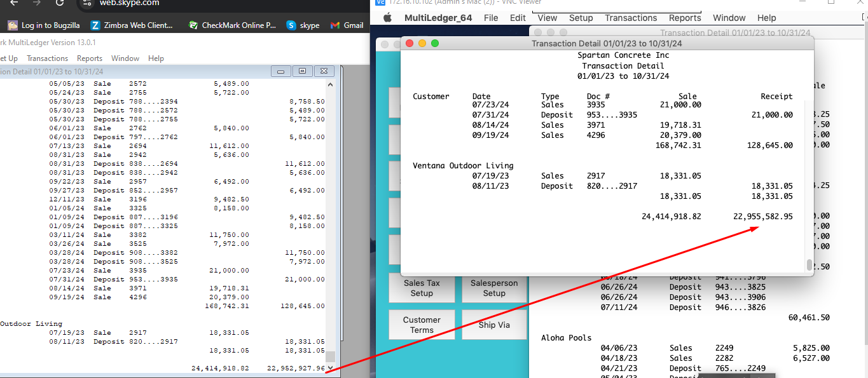Open the Zimbra Web Client bookmark
Screen dimensions: 868x378
pos(132,25)
